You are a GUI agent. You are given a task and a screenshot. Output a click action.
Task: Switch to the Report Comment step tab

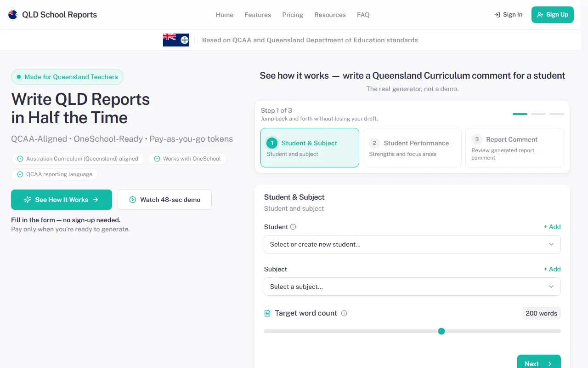(514, 148)
